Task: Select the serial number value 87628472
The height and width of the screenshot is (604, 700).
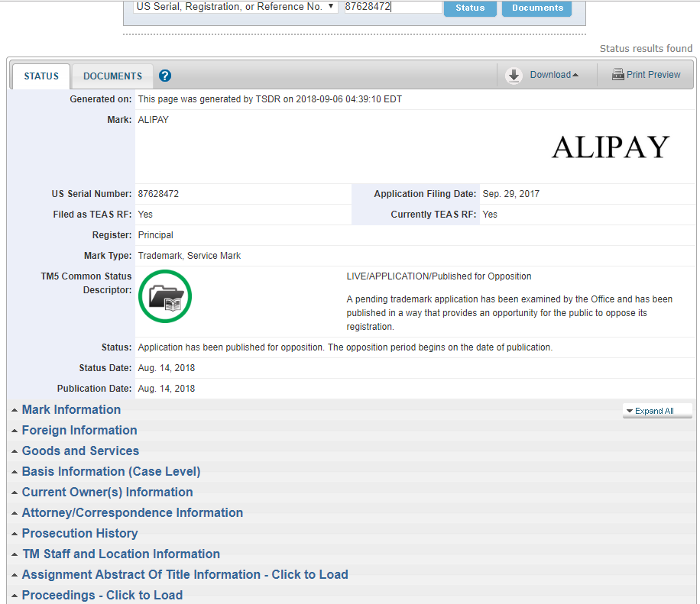Action: click(x=158, y=194)
